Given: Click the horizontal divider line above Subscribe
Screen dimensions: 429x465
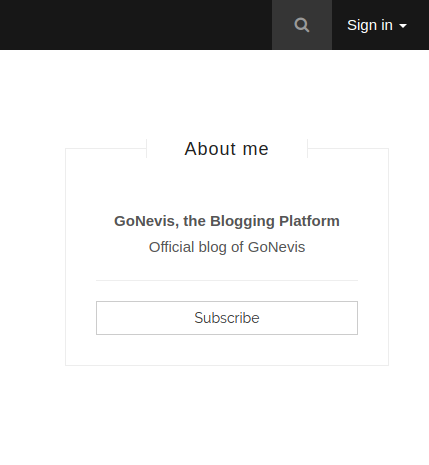Looking at the screenshot, I should pyautogui.click(x=227, y=281).
